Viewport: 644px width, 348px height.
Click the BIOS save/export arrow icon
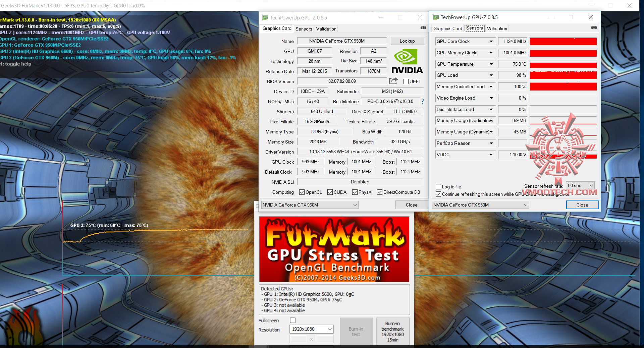[393, 81]
